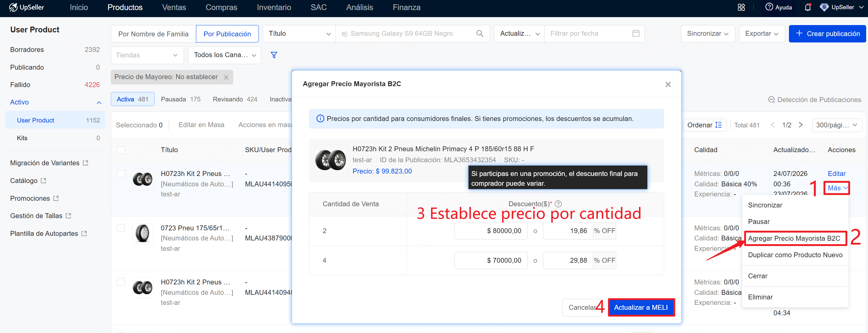Image resolution: width=868 pixels, height=333 pixels.
Task: Close the Agregar Precio Mayorista B2C dialog
Action: 668,84
